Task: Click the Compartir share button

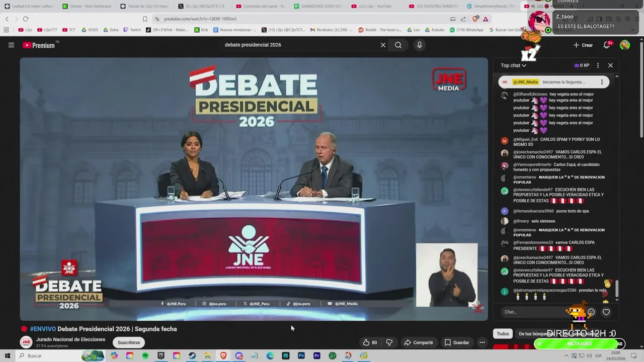Action: tap(419, 342)
